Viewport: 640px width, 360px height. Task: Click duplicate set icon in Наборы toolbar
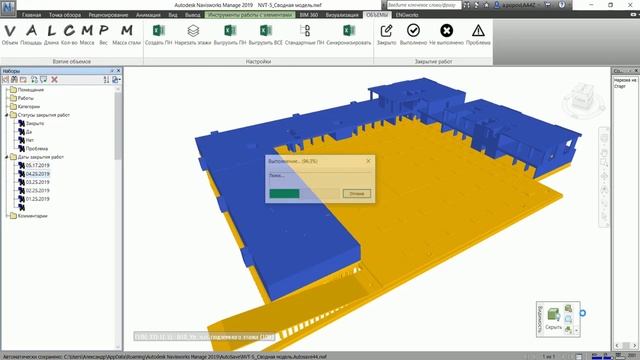pyautogui.click(x=34, y=80)
